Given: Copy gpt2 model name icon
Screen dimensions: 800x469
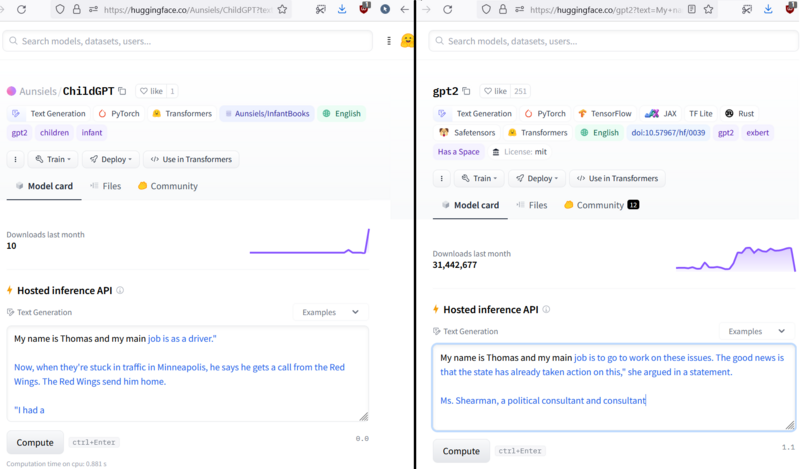Looking at the screenshot, I should (466, 91).
